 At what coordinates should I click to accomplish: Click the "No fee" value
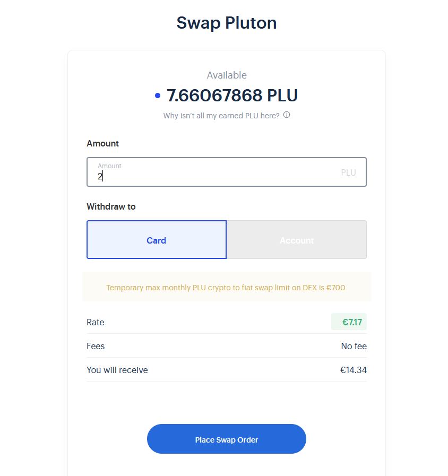354,346
